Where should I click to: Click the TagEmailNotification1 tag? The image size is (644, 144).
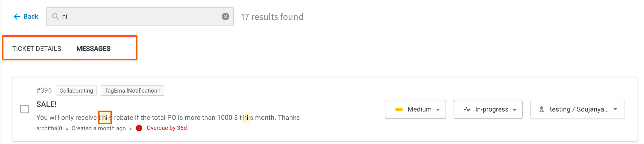click(132, 91)
